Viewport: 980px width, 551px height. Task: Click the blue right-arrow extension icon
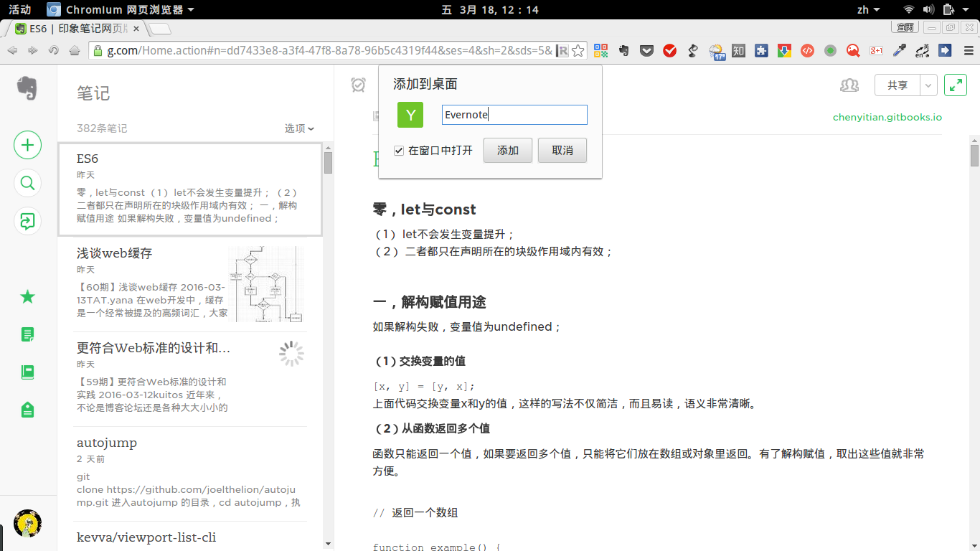(945, 50)
